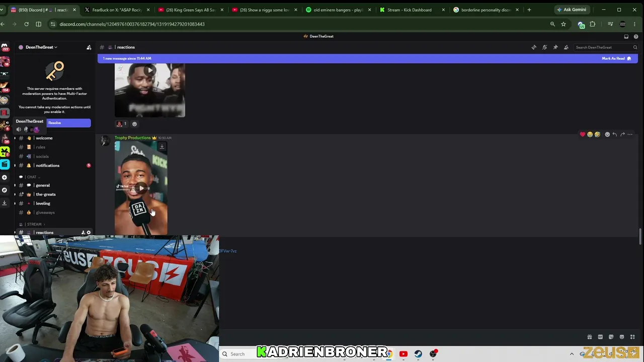
Task: React with the rolling-laughing emoji
Action: [597, 134]
